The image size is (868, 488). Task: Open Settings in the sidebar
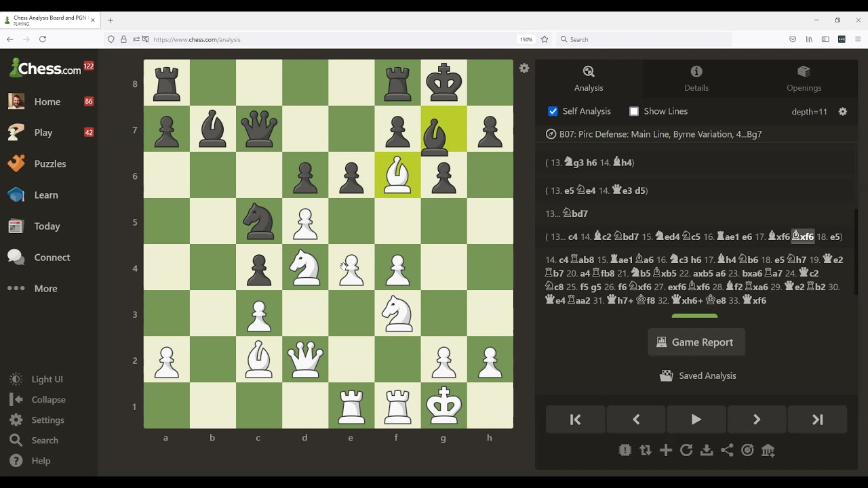click(x=47, y=420)
